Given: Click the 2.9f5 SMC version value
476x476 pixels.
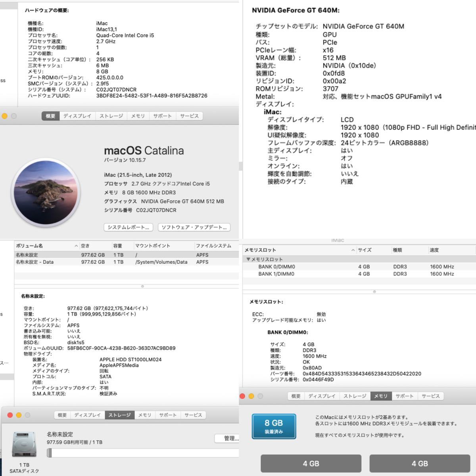Looking at the screenshot, I should click(102, 84).
